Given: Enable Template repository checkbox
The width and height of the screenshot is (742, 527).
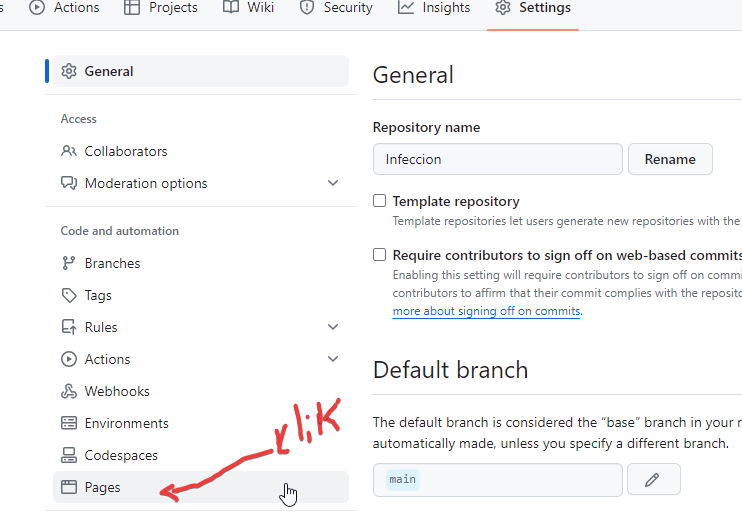Looking at the screenshot, I should point(380,201).
